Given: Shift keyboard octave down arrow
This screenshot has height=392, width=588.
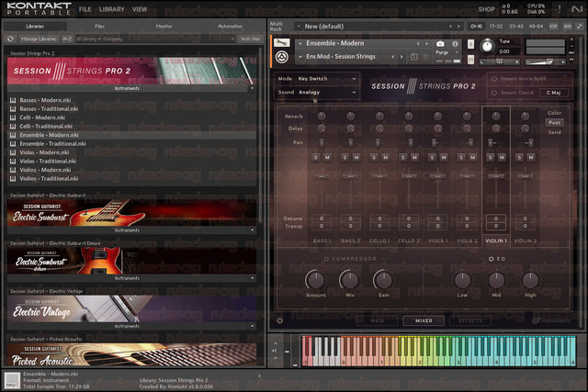Looking at the screenshot, I should click(276, 358).
